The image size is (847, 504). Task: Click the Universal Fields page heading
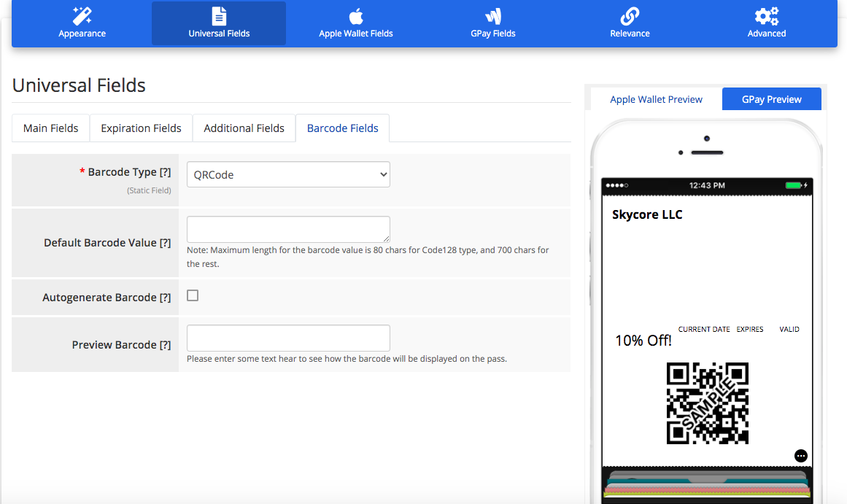point(79,85)
